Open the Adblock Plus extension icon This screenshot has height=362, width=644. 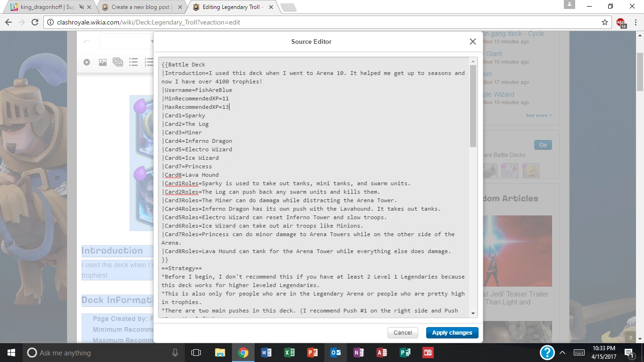(x=621, y=23)
